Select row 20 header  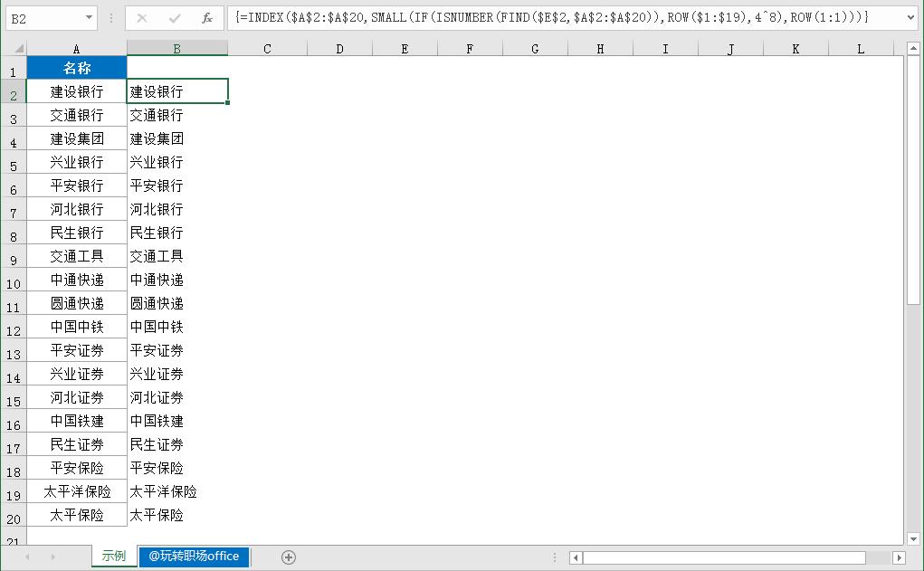tap(14, 515)
